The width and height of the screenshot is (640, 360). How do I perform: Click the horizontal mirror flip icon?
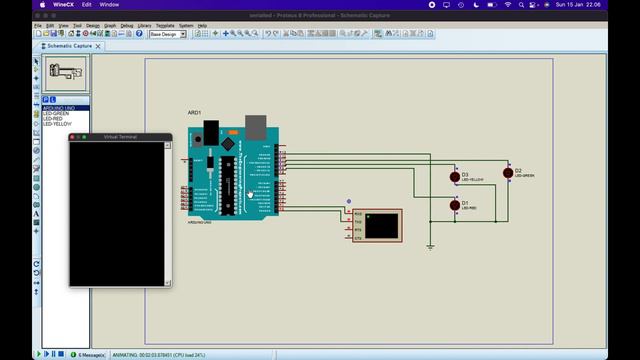pos(36,282)
